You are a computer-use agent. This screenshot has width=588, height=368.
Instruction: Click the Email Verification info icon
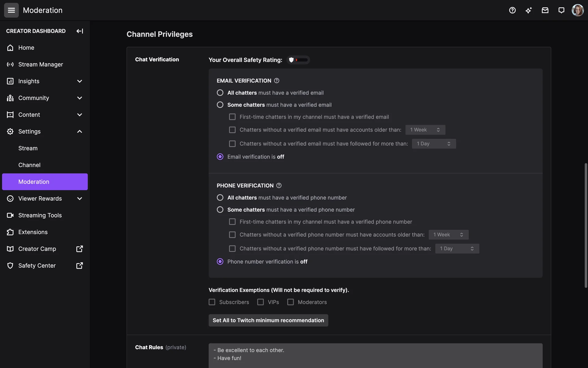click(277, 81)
